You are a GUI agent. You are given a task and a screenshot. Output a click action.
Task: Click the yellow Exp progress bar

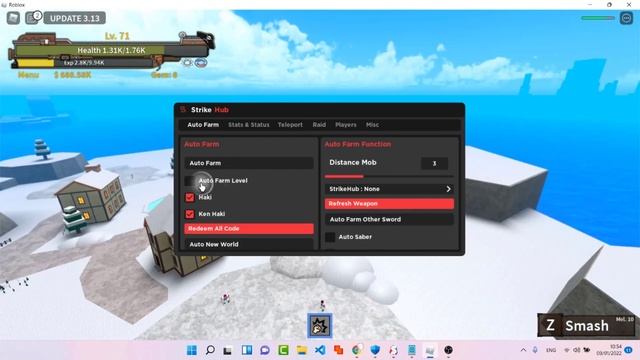tap(35, 63)
